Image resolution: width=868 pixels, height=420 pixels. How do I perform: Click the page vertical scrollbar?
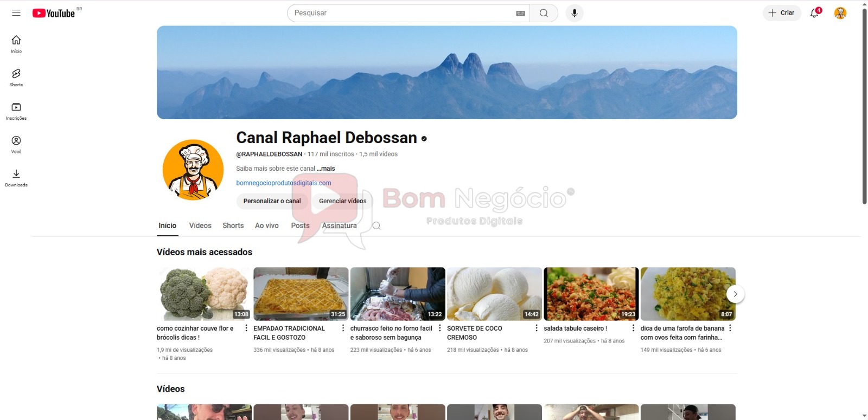point(865,106)
